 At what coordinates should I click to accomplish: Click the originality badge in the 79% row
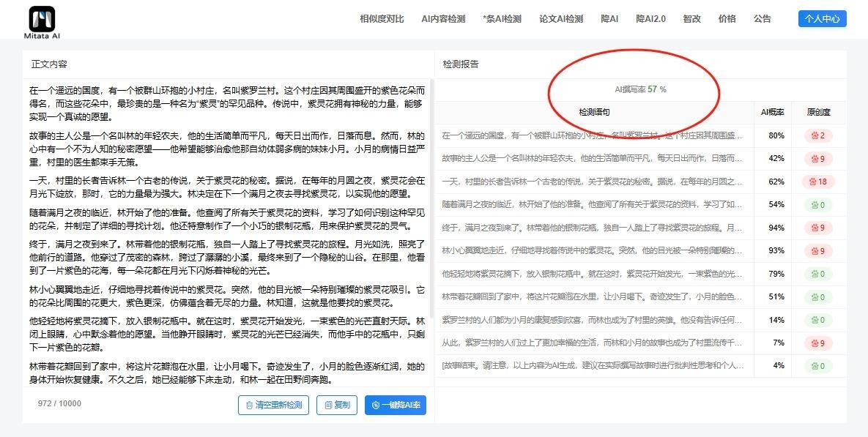pyautogui.click(x=818, y=274)
